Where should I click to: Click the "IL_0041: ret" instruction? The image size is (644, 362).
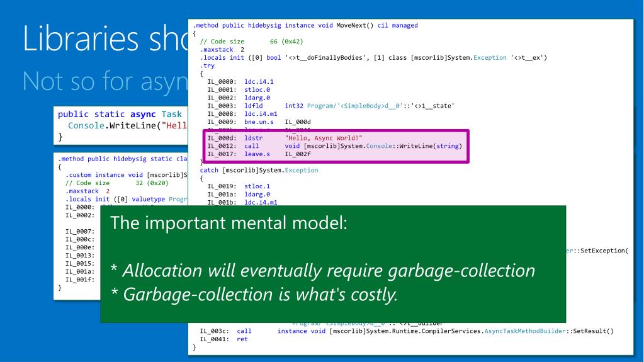pyautogui.click(x=224, y=339)
